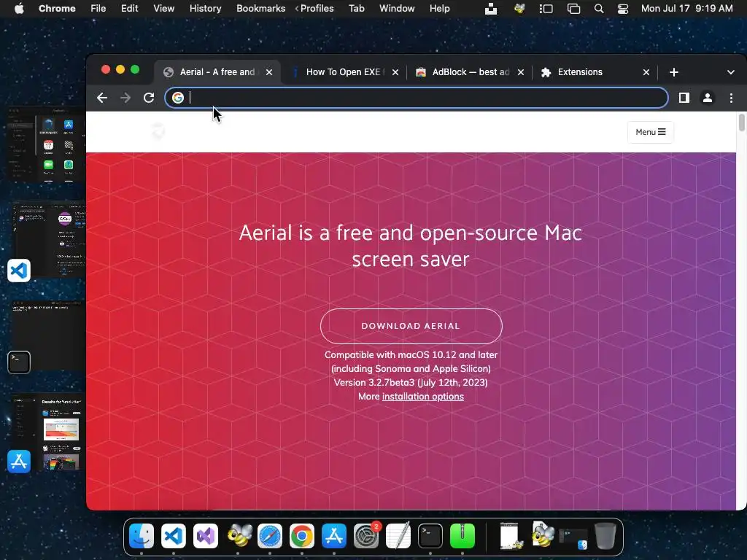Expand the tab search chevron
This screenshot has height=560, width=747.
731,72
